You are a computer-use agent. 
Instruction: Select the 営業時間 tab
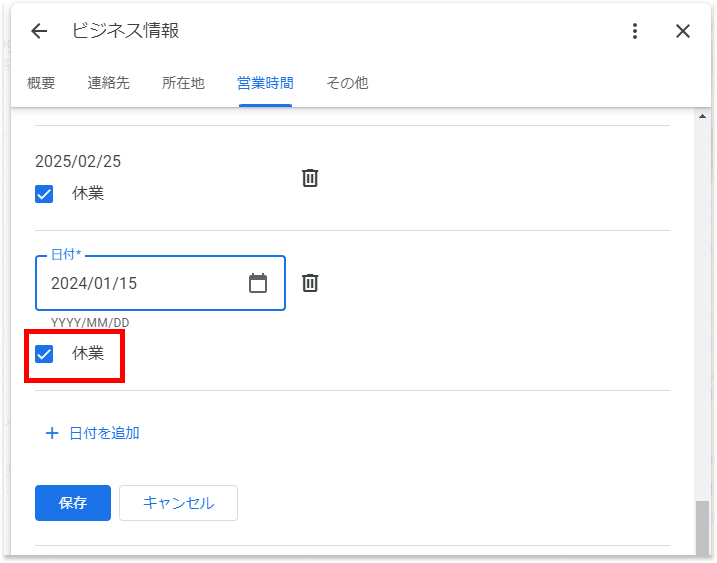[x=265, y=83]
